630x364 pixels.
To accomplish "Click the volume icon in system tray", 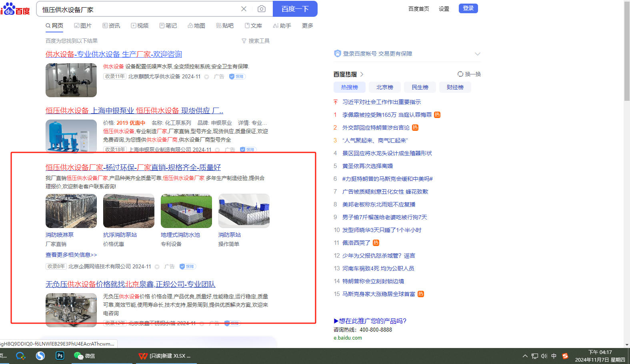I will pyautogui.click(x=544, y=356).
